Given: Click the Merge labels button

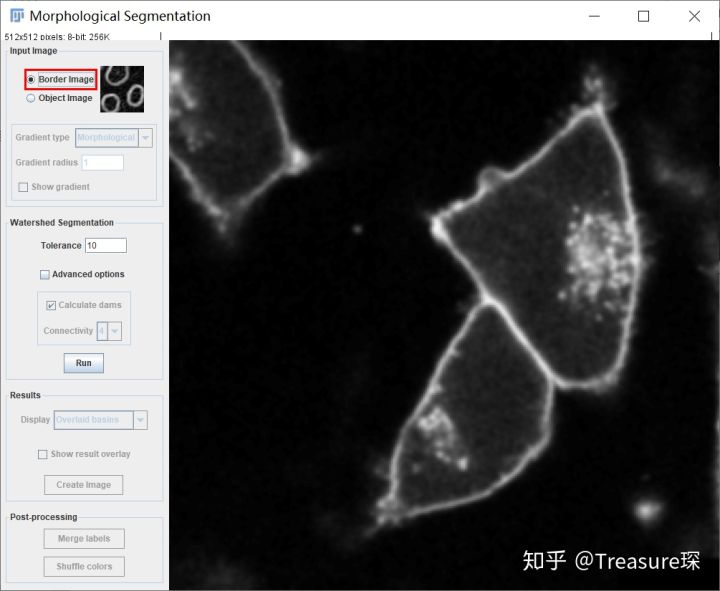Looking at the screenshot, I should (84, 539).
